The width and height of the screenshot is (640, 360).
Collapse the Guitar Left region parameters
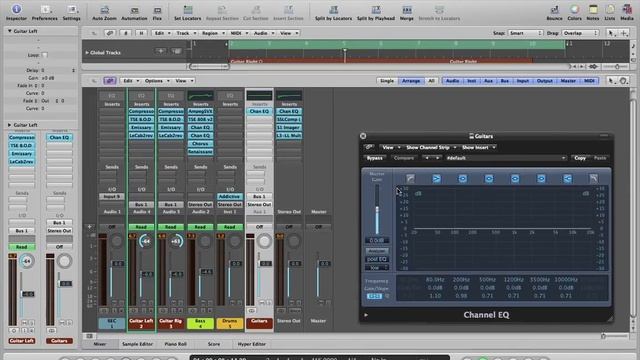9,31
